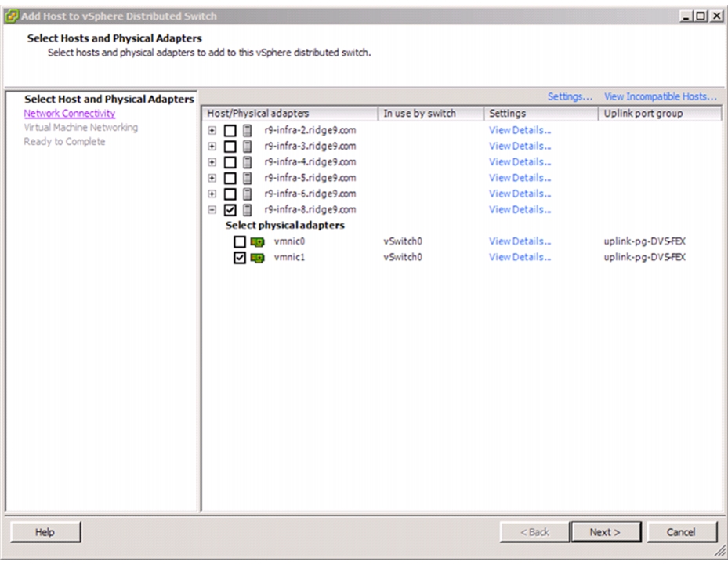View Details for r9-infra-5.ridge9.com
This screenshot has width=728, height=587.
[520, 178]
